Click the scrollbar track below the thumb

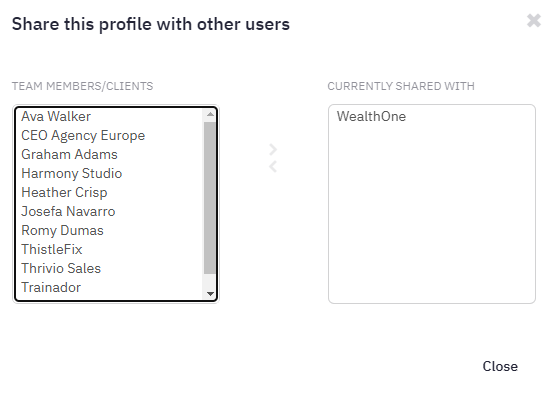point(210,281)
